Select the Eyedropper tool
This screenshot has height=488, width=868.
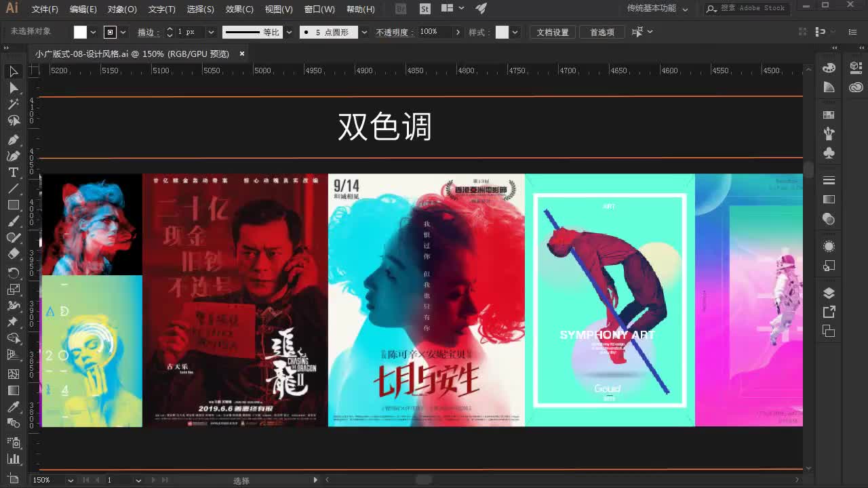click(x=14, y=407)
